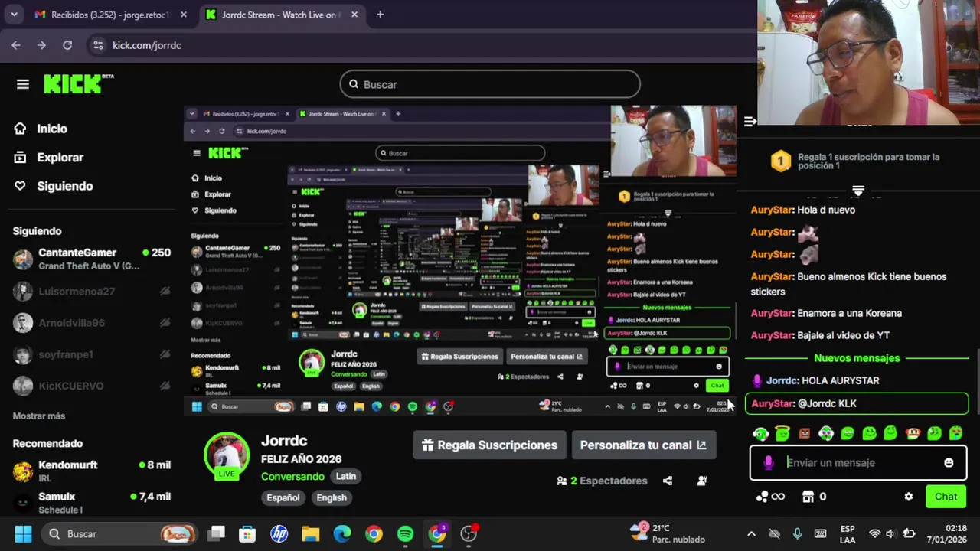This screenshot has height=551, width=980.
Task: Open Arnoldvilla96's channel
Action: (92, 322)
